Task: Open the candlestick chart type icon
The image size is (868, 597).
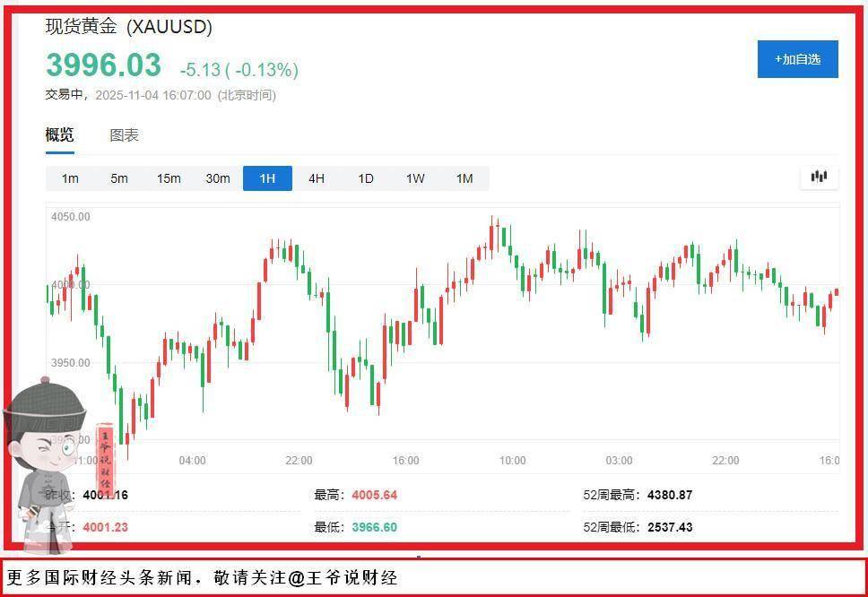Action: coord(819,177)
